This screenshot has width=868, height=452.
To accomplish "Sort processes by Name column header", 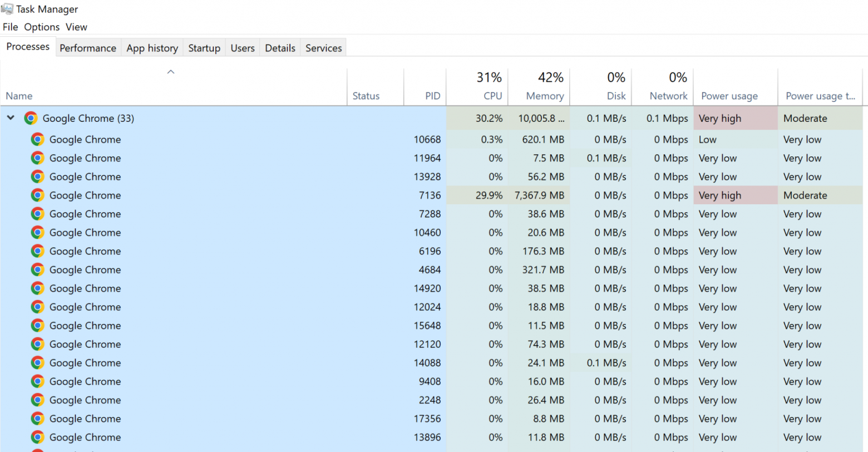I will point(174,86).
